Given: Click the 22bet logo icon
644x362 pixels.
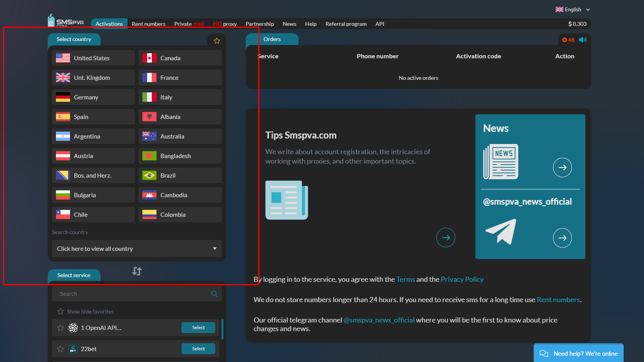Looking at the screenshot, I should coord(73,349).
